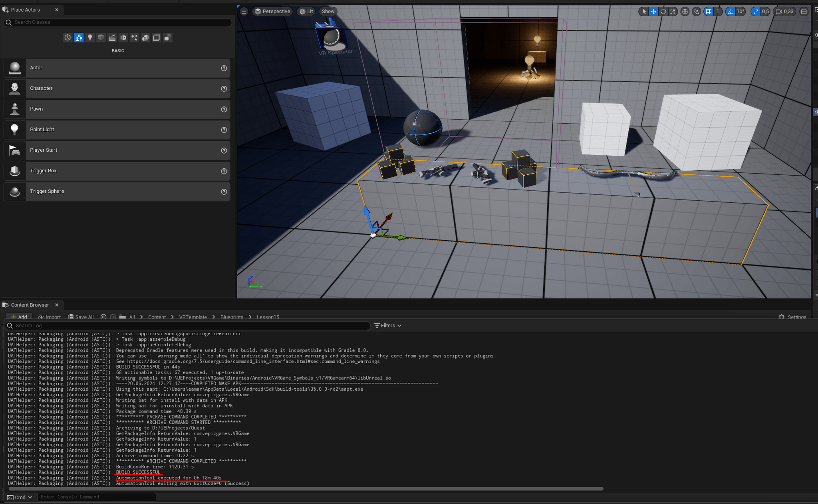818x504 pixels.
Task: Switch to select objects mode
Action: click(x=644, y=12)
